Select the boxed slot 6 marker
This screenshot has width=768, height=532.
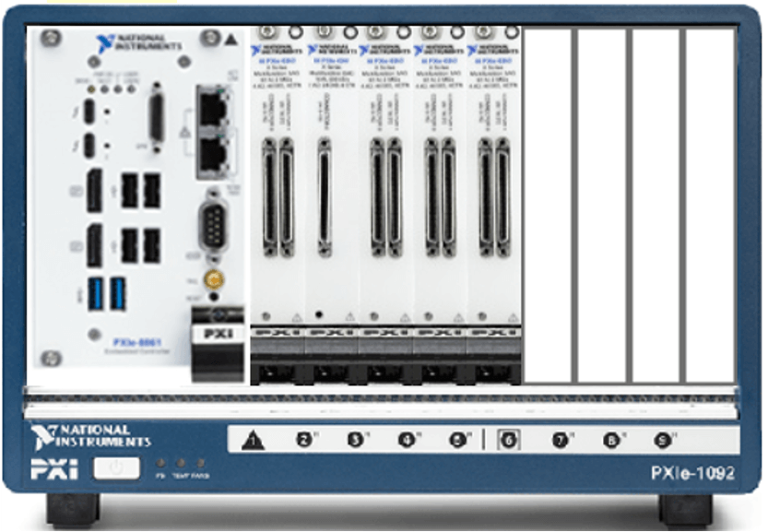(x=508, y=440)
